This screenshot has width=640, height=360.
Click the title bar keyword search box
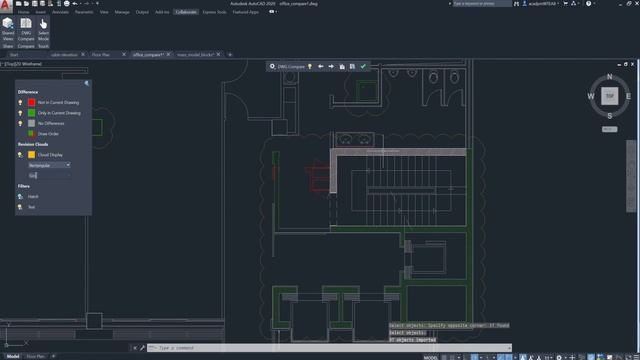click(482, 4)
